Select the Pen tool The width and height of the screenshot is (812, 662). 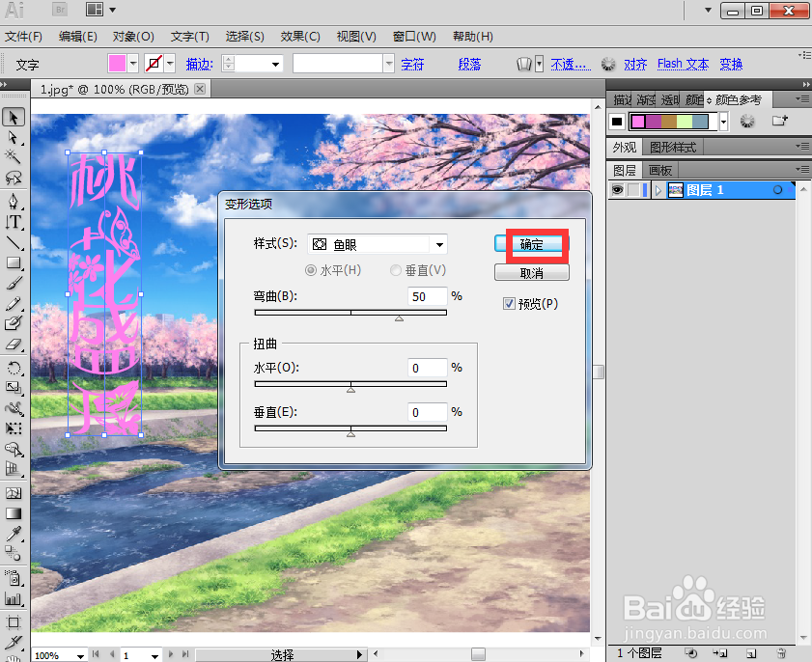[x=14, y=201]
